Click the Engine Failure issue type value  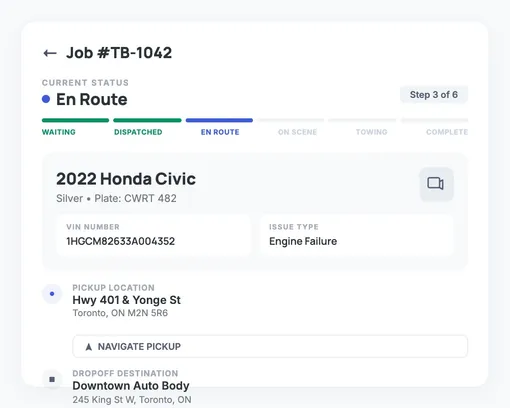pos(303,241)
